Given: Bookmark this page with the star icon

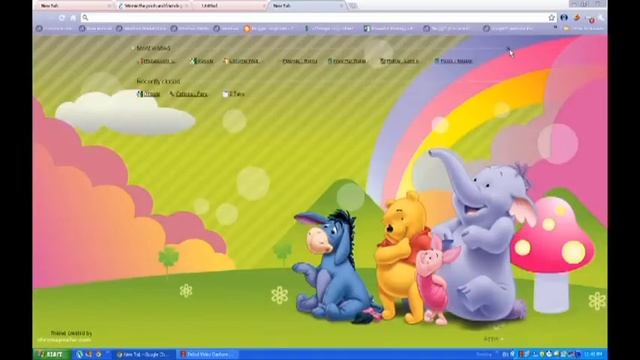Looking at the screenshot, I should click(x=552, y=18).
